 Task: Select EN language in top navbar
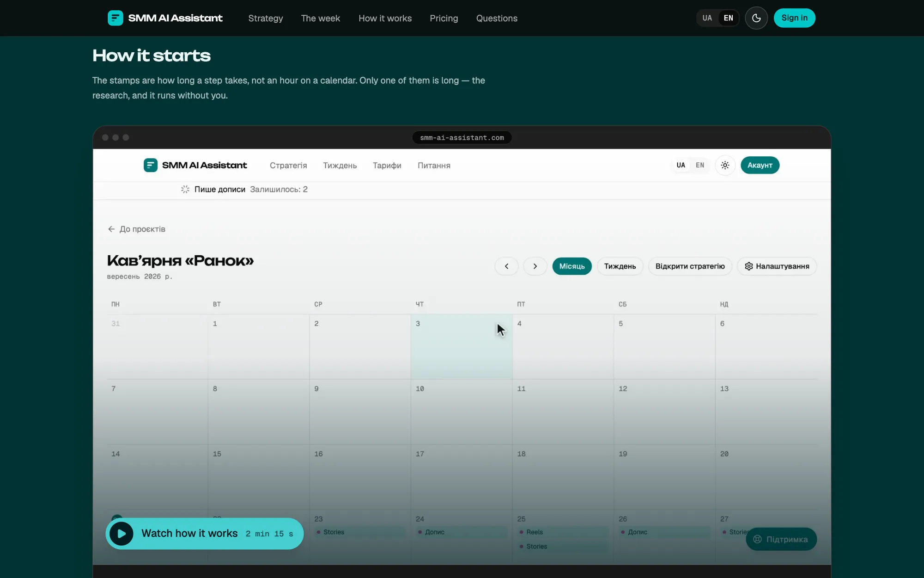[728, 18]
